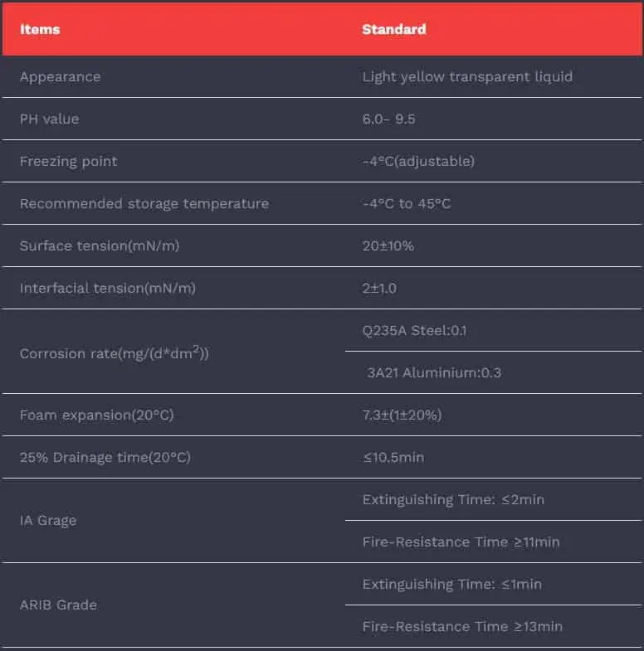This screenshot has width=644, height=651.
Task: Select the Interfacial tension(mN/m) label
Action: (108, 288)
